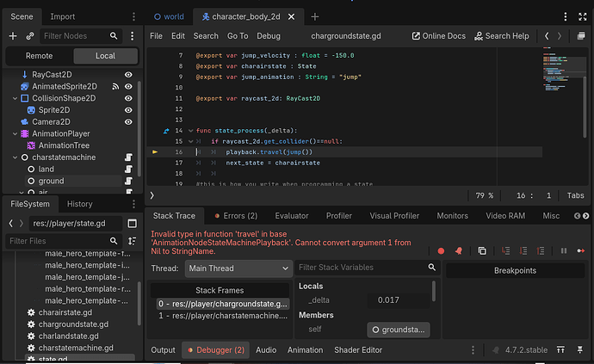Click the debugger Continue arrow icon
The width and height of the screenshot is (594, 364).
click(581, 250)
